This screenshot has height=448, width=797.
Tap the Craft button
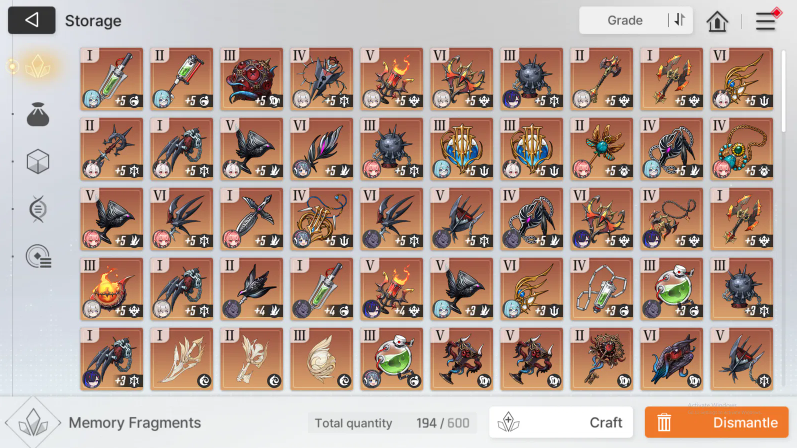tap(561, 422)
